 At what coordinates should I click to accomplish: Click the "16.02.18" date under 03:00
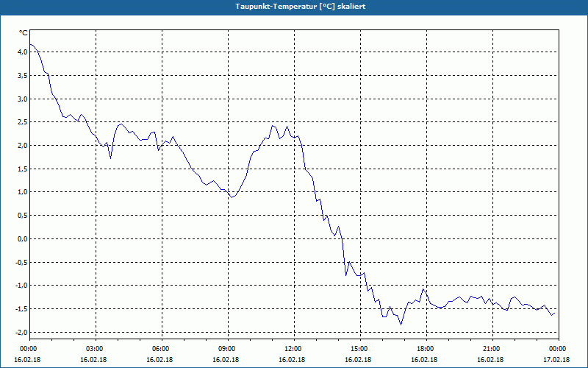(x=93, y=360)
